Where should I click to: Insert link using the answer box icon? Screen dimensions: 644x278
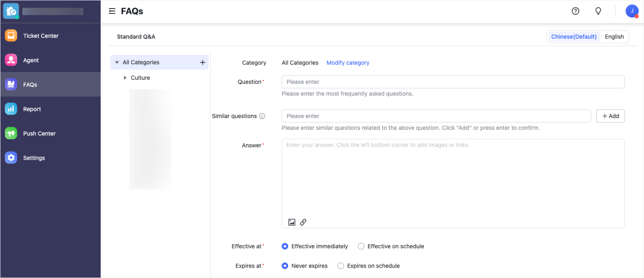point(303,222)
